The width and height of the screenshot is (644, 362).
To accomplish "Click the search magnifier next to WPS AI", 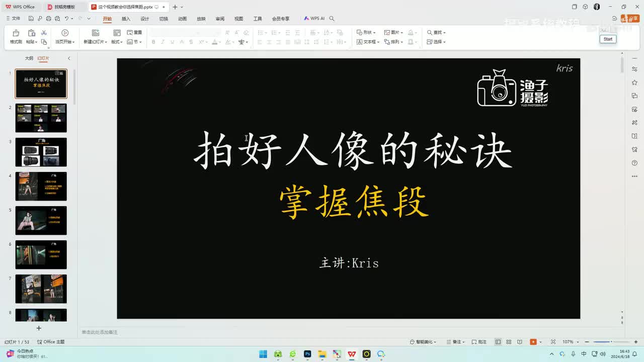I will tap(332, 19).
